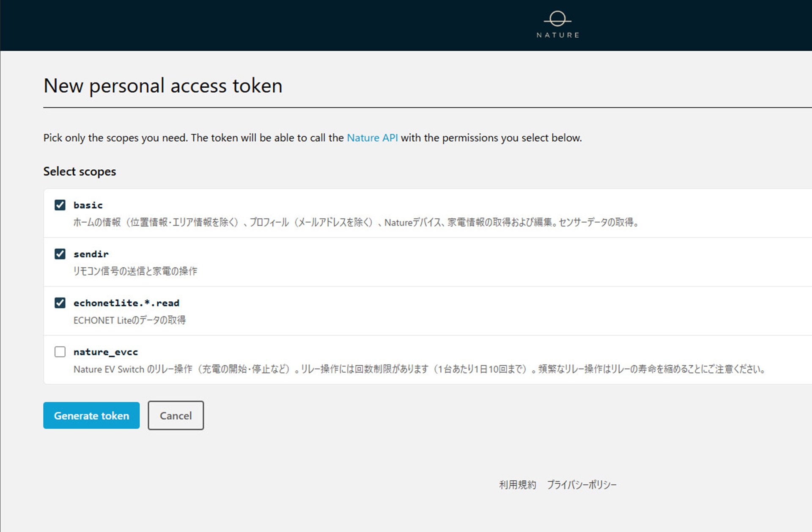Viewport: 812px width, 532px height.
Task: Click the basic scope label
Action: 88,205
